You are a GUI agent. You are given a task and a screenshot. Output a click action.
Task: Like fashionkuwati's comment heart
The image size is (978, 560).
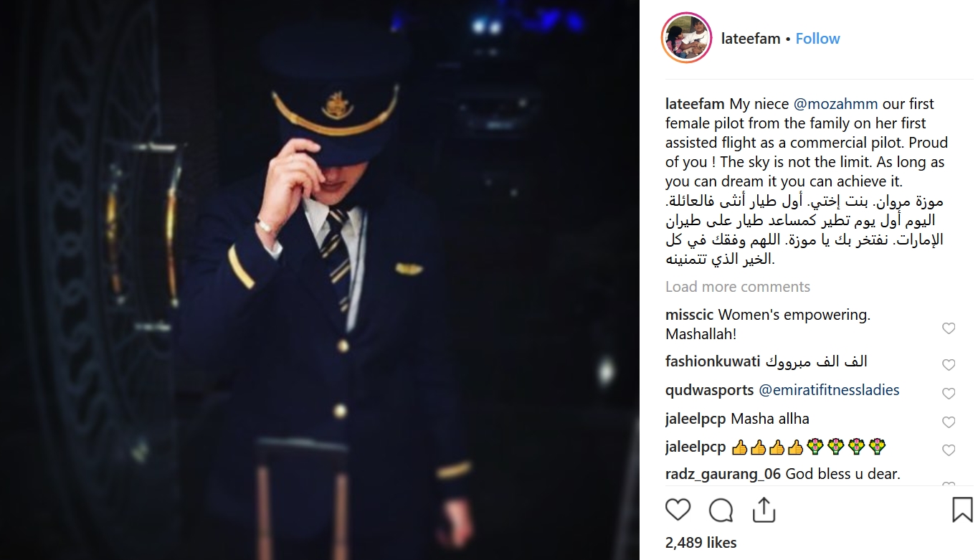(949, 365)
